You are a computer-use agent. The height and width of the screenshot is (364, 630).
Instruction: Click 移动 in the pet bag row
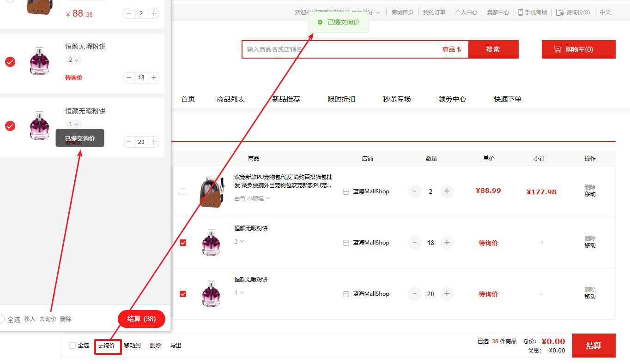tap(590, 194)
